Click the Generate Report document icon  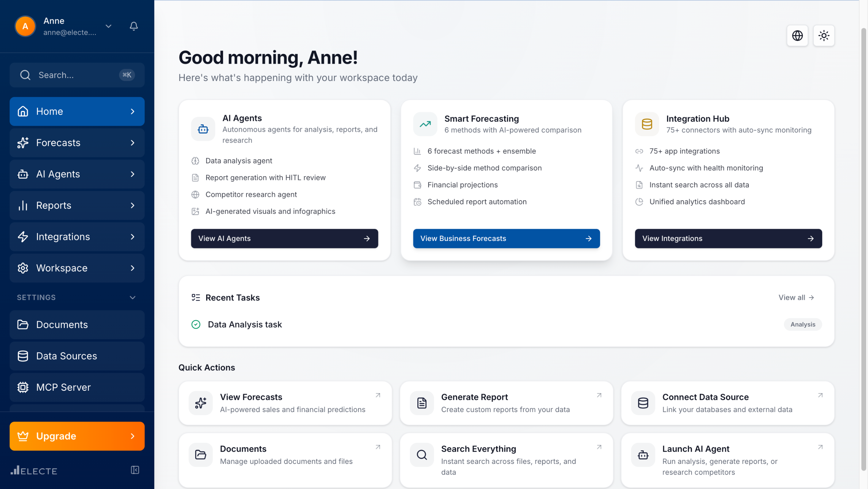click(x=421, y=403)
